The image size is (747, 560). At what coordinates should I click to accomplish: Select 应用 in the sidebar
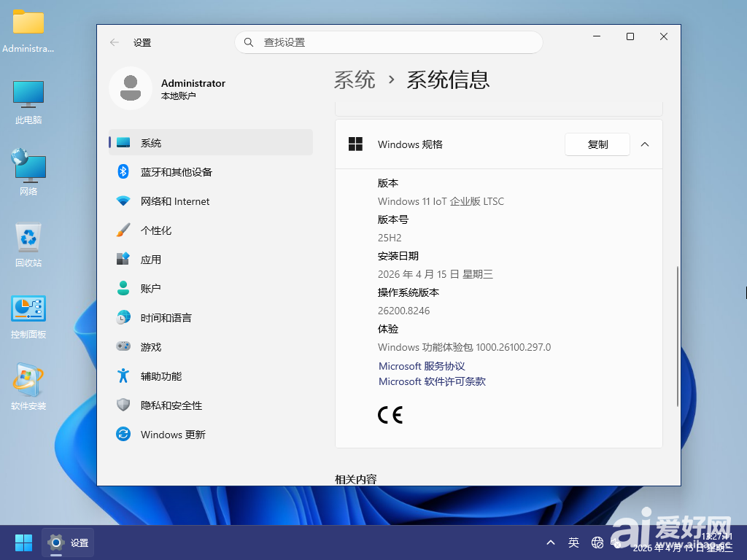coord(211,259)
